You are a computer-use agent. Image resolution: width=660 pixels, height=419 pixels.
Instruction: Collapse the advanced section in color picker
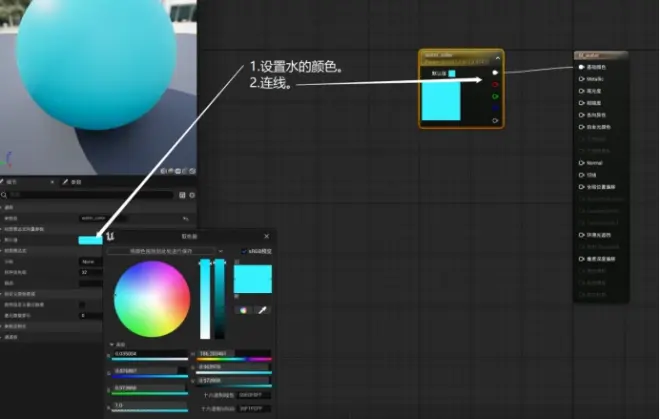coord(110,343)
